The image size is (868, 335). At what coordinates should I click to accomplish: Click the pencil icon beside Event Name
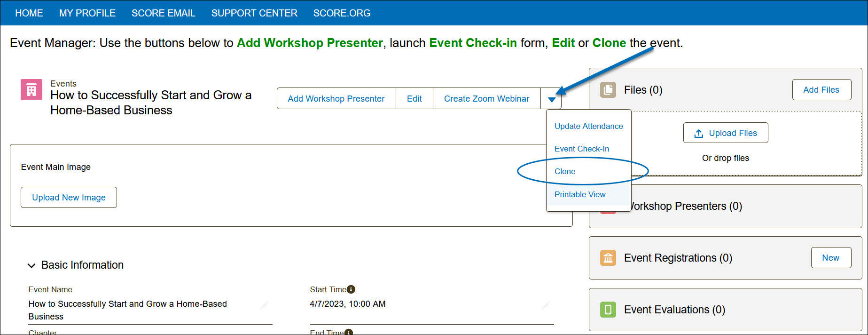(x=265, y=305)
